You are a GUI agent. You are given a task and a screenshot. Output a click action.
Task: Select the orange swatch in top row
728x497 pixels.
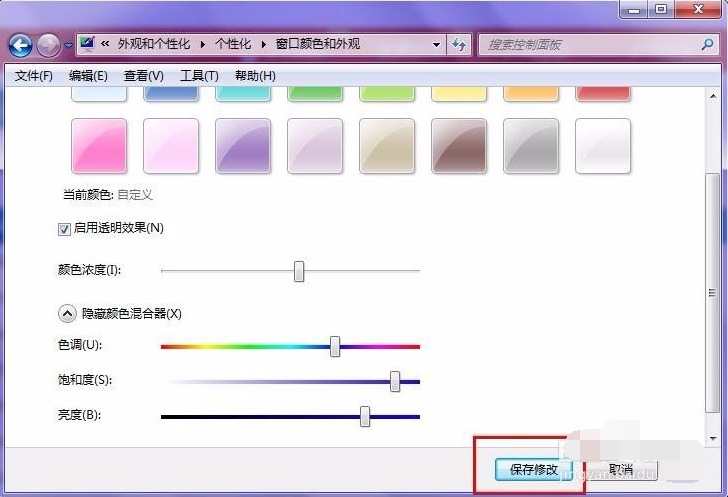tap(531, 94)
